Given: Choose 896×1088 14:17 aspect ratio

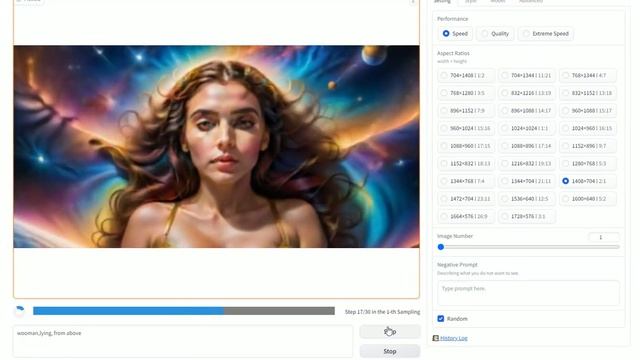Looking at the screenshot, I should 527,111.
